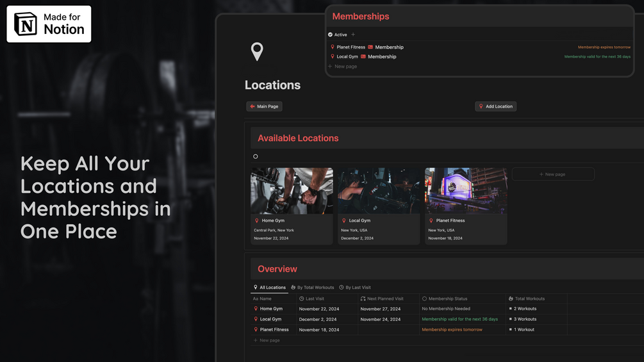The width and height of the screenshot is (644, 362).
Task: Click 'No Membership Needed' status cell
Action: point(463,309)
